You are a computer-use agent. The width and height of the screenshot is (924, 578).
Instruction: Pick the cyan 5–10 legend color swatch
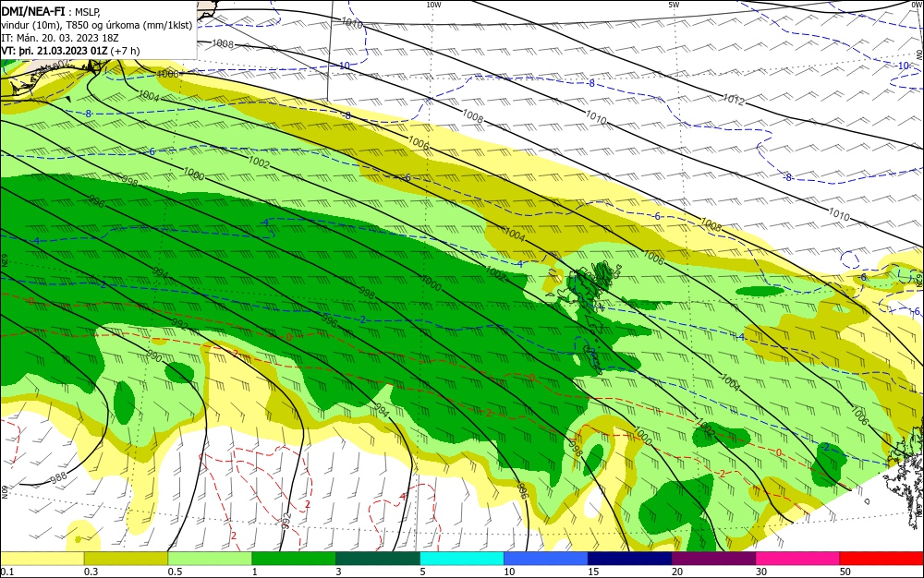pyautogui.click(x=462, y=559)
